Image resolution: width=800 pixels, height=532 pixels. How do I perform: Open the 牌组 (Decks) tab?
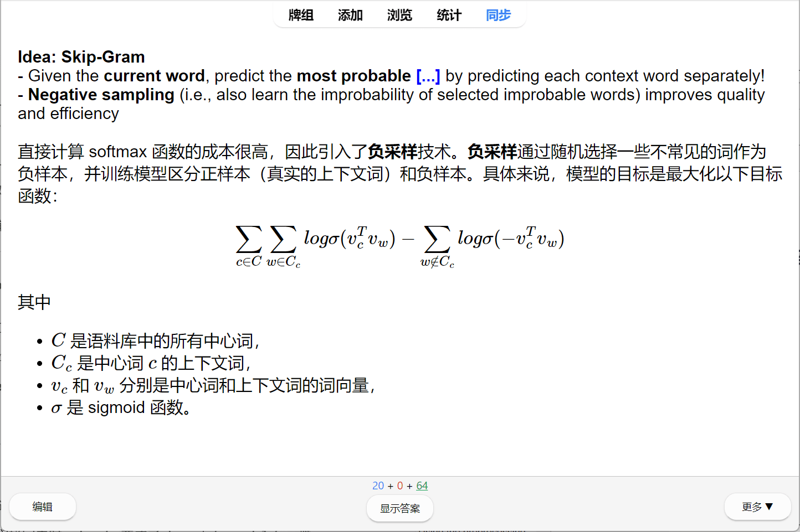(301, 16)
